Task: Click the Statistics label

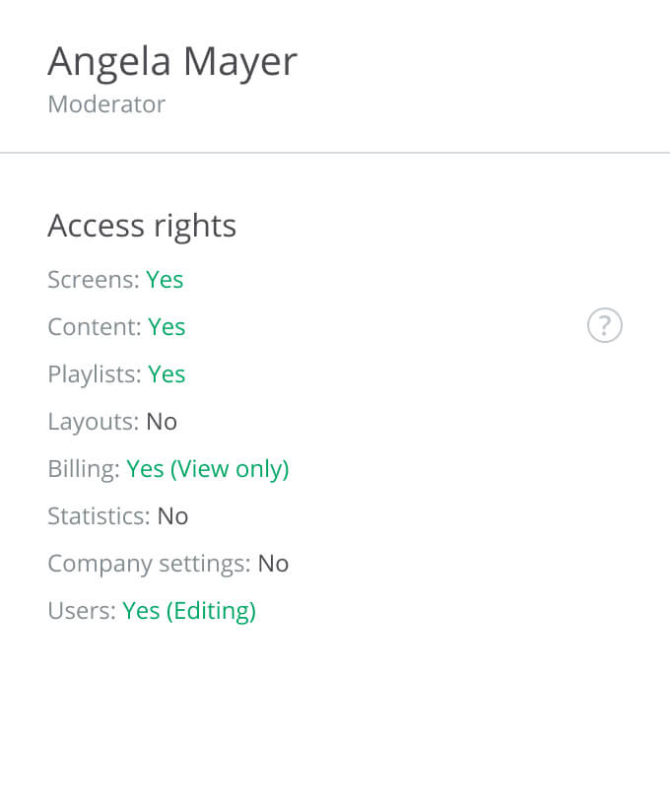Action: click(99, 516)
